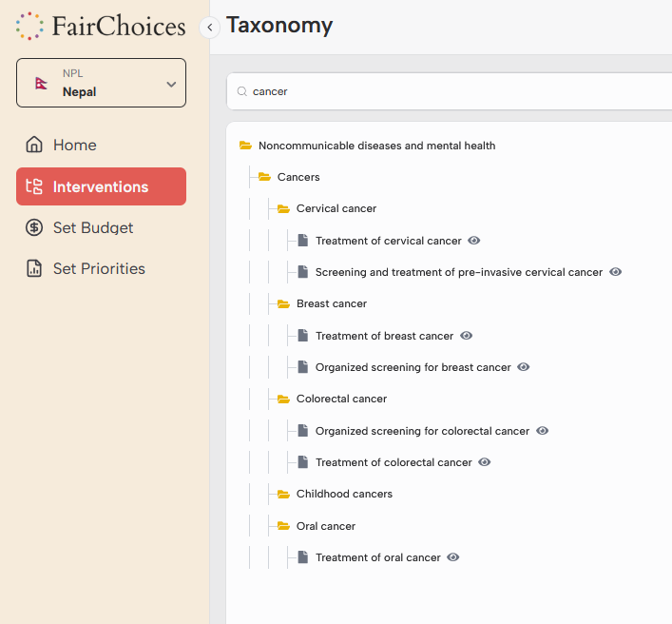The image size is (672, 624).
Task: Click the search magnifier icon
Action: pos(241,92)
